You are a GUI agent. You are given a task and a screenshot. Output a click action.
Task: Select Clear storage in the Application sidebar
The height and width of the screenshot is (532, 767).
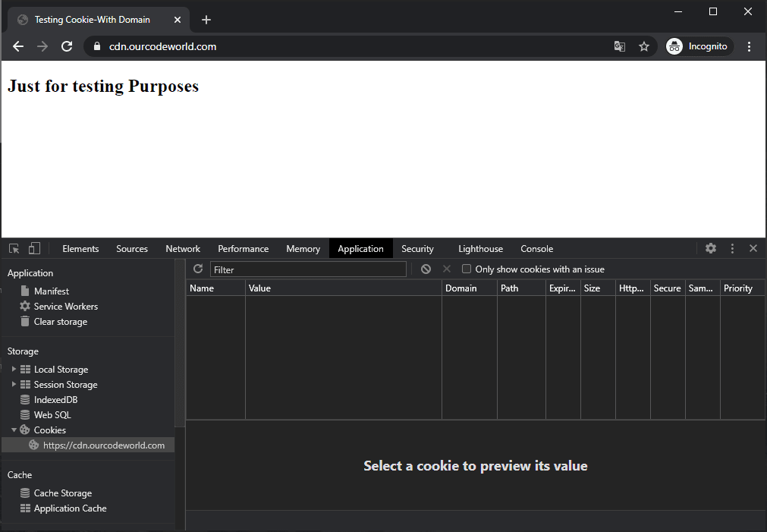click(x=59, y=321)
